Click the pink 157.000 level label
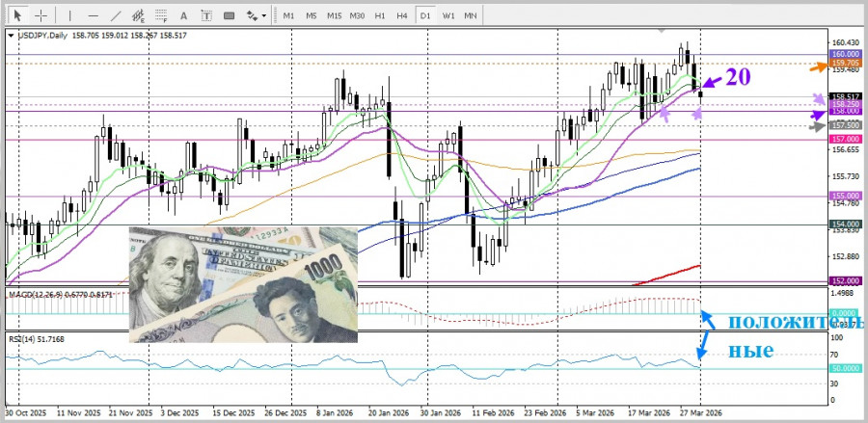Viewport: 868px width, 423px height. click(845, 140)
